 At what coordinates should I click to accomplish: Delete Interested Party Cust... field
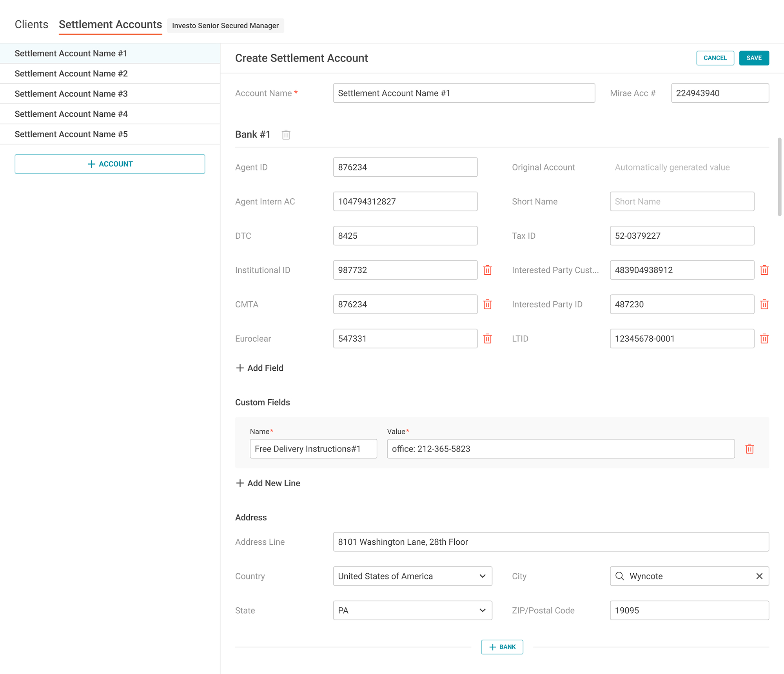(x=764, y=270)
